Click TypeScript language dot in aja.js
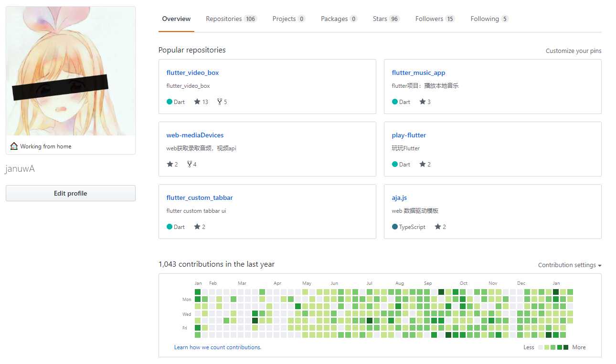 pyautogui.click(x=395, y=227)
